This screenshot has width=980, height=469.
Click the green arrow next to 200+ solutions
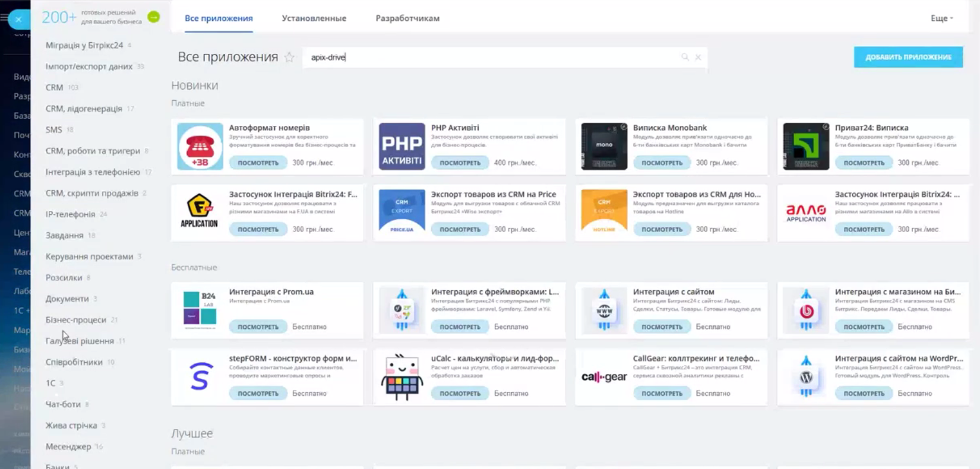[x=154, y=17]
